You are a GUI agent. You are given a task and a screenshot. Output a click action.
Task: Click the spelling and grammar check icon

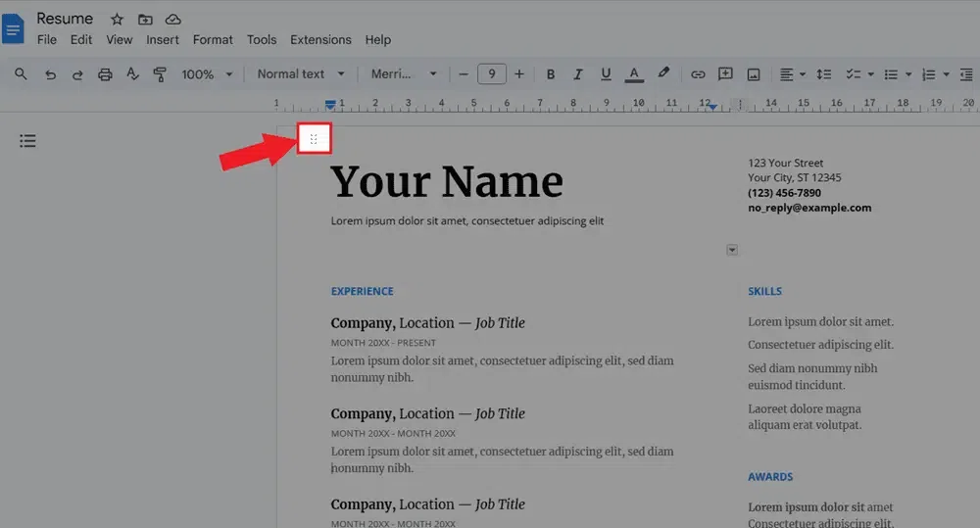tap(132, 74)
